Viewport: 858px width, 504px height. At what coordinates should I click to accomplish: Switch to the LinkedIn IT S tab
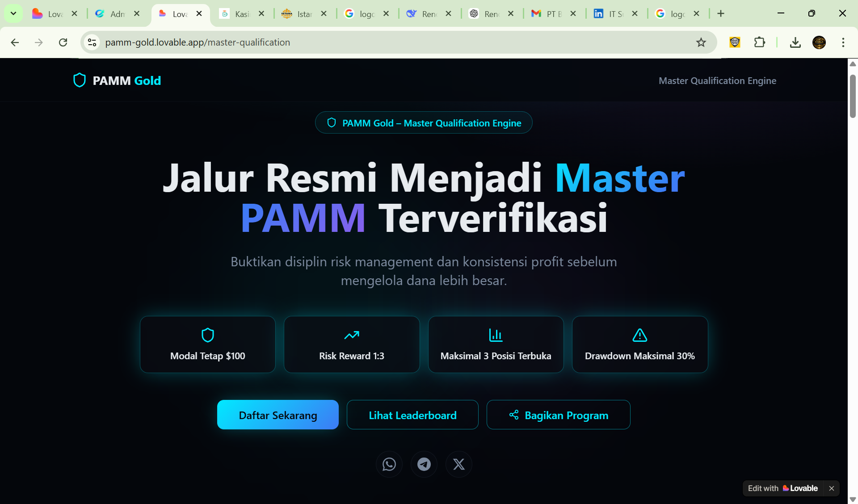tap(610, 14)
